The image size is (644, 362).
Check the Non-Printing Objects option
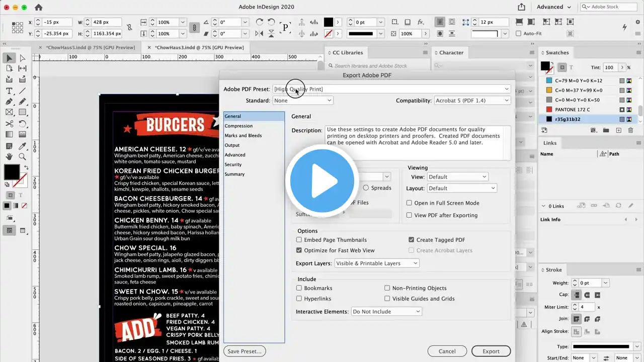pos(387,288)
